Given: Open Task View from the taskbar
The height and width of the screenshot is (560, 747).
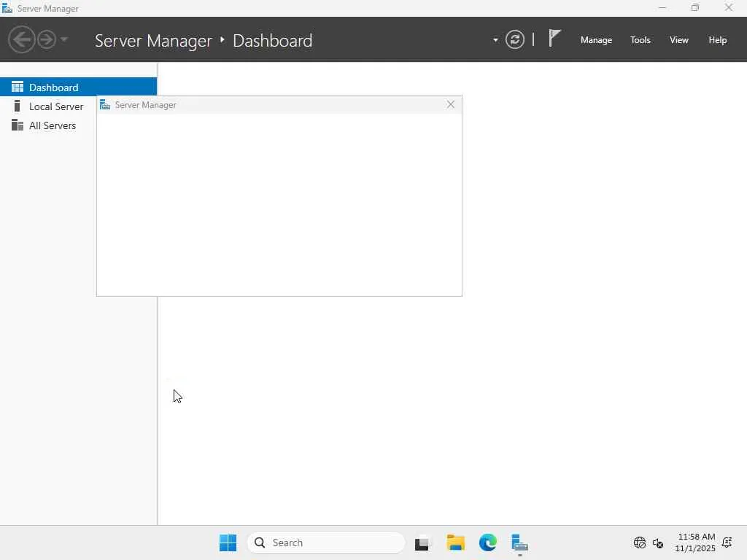Looking at the screenshot, I should [422, 542].
